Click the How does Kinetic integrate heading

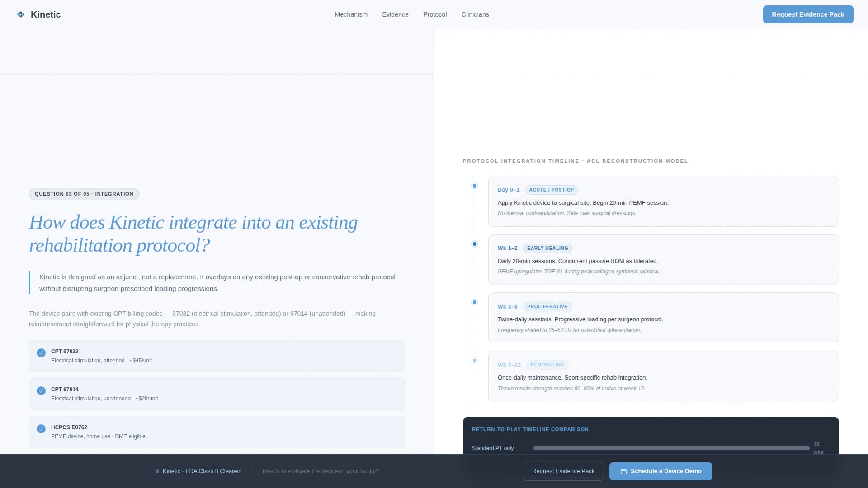193,234
